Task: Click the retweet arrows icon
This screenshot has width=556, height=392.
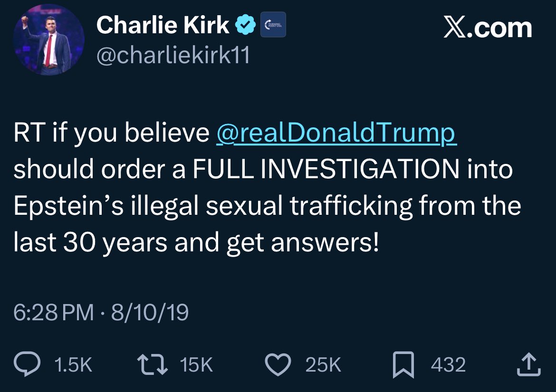Action: tap(153, 365)
